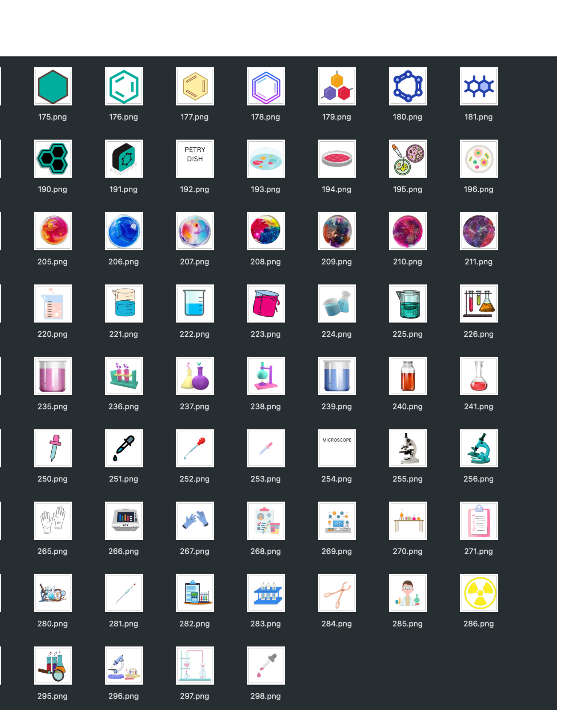Select the blue gloves image 267.png
The height and width of the screenshot is (728, 562).
click(x=195, y=521)
